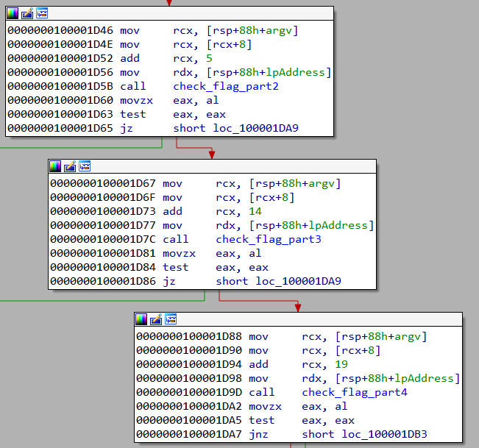Click lpAddress at address 0000000100001D56

click(295, 72)
